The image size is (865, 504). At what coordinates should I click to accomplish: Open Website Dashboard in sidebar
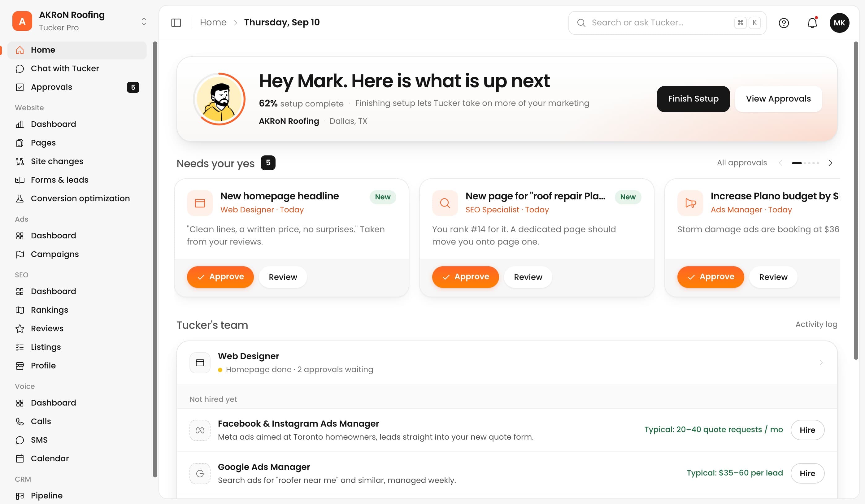pos(77,124)
